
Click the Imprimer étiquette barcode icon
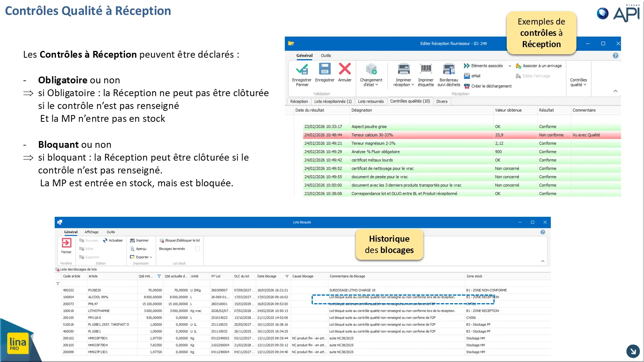[x=426, y=69]
